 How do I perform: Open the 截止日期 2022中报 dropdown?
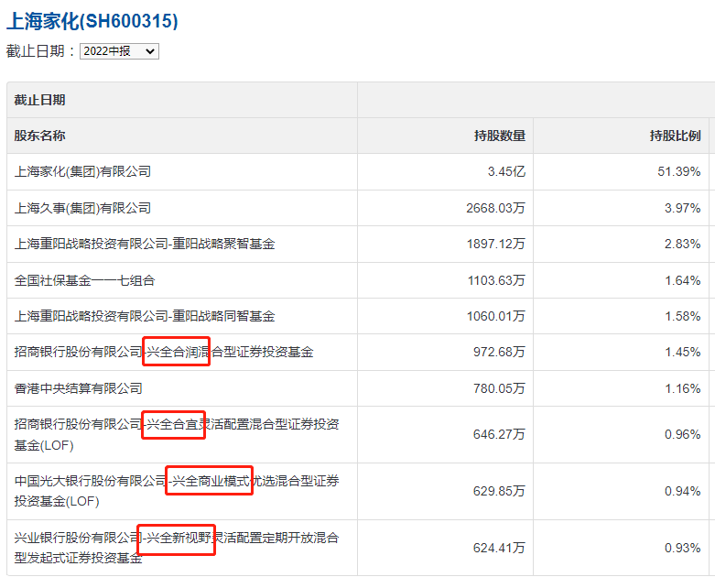pyautogui.click(x=119, y=51)
